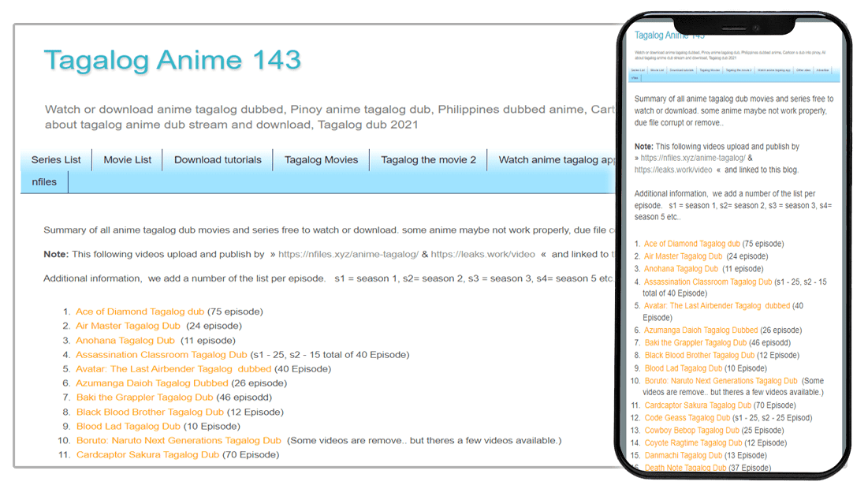
Task: Tap Air Master Tagalog Dub on phone
Action: pyautogui.click(x=683, y=256)
